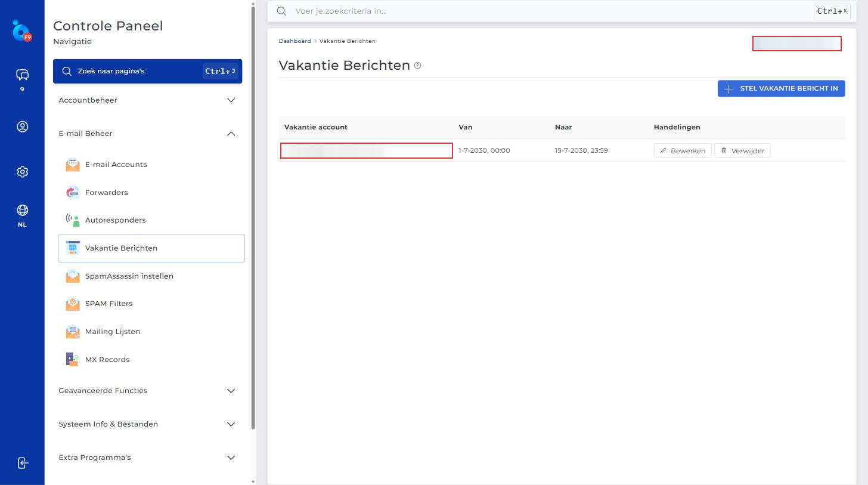Click the help icon beside Vakantie Berichten title
The image size is (868, 485).
tap(417, 66)
